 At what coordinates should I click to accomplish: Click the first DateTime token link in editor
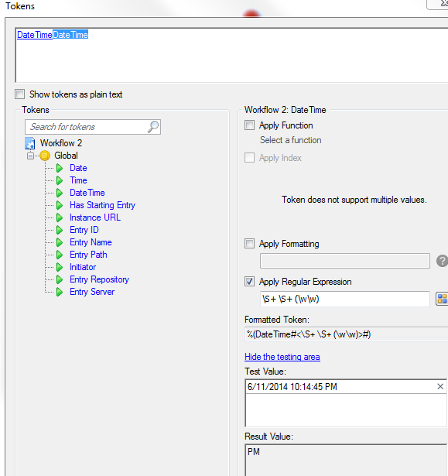coord(35,35)
